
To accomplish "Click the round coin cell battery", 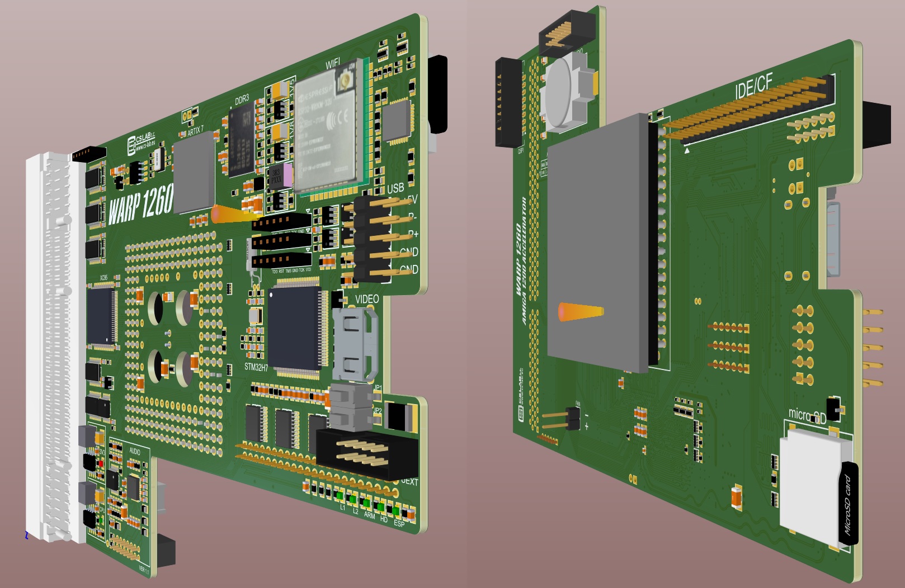I will point(565,92).
